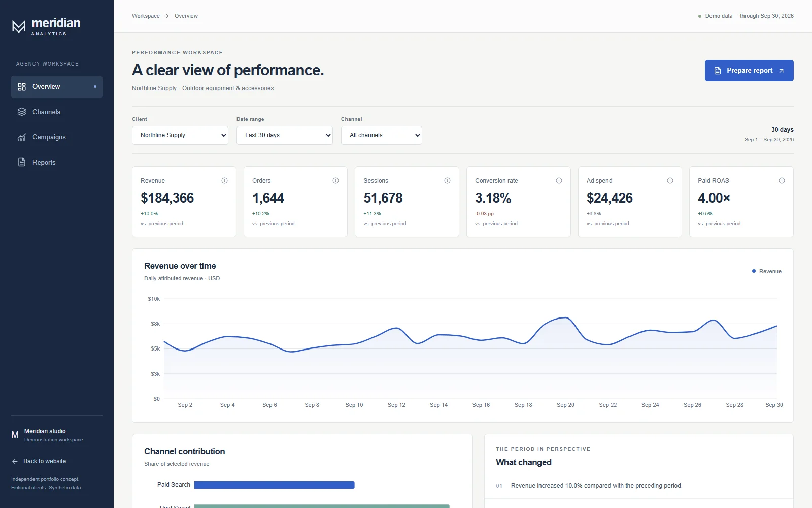Open info icon on Ad spend card
Viewport: 812px width, 508px height.
[670, 181]
